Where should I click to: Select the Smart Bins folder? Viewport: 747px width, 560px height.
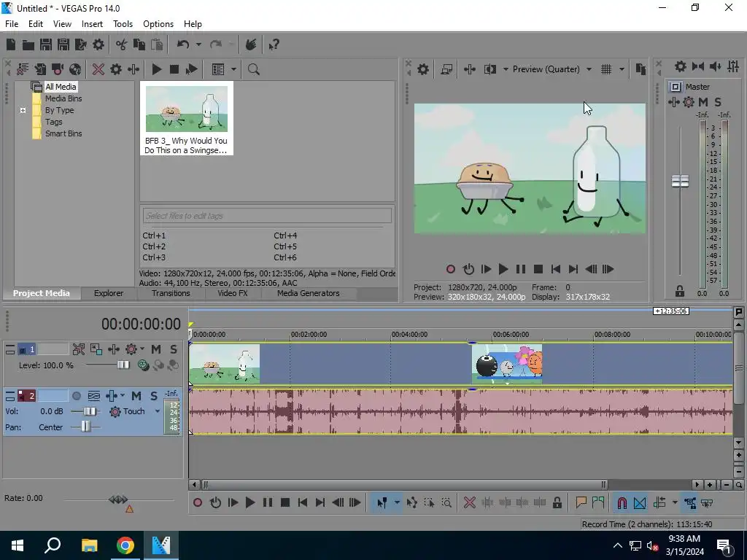pos(63,134)
